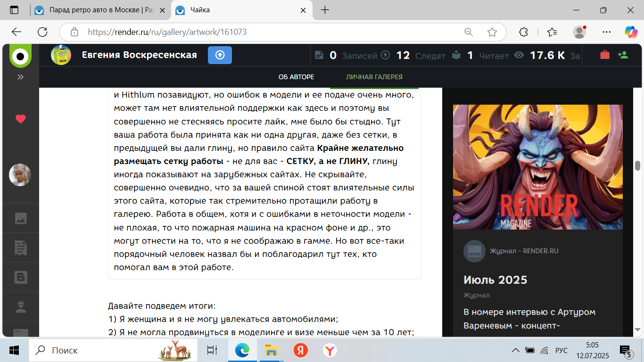Open the Июль 2025 journal link
The height and width of the screenshot is (362, 644).
[x=495, y=280]
